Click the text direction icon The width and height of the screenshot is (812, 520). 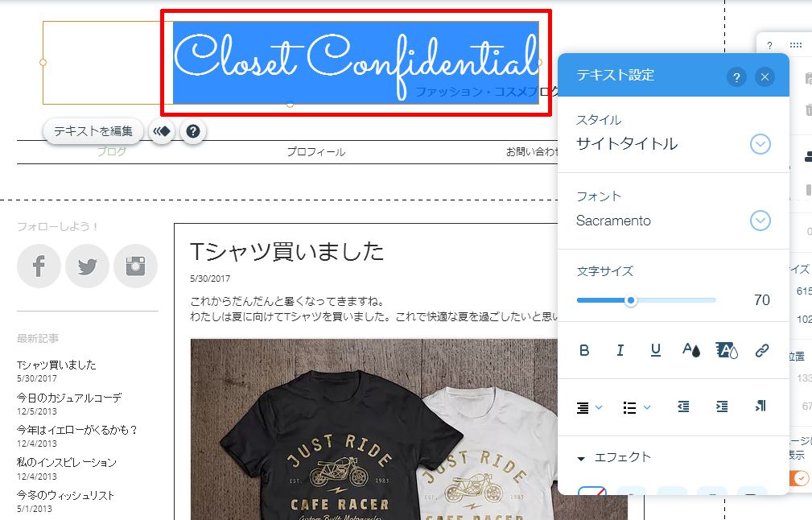pos(760,406)
